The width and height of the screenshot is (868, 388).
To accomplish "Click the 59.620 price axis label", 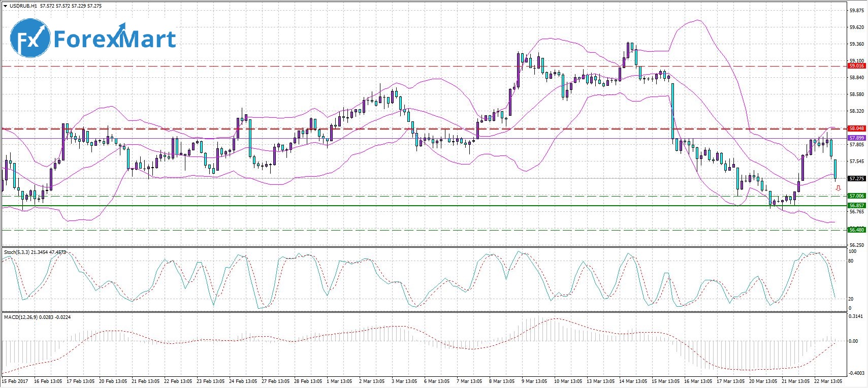I will (857, 27).
